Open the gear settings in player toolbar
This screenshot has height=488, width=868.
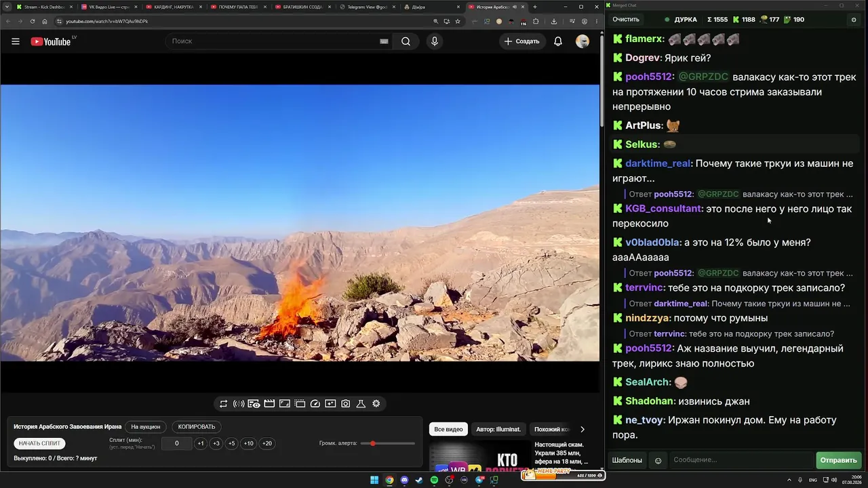[376, 404]
